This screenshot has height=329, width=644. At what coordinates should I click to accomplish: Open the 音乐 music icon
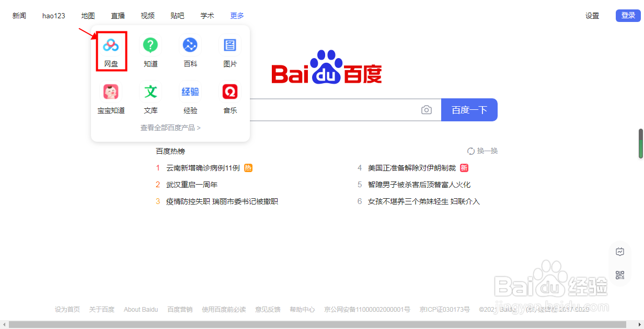pos(230,92)
